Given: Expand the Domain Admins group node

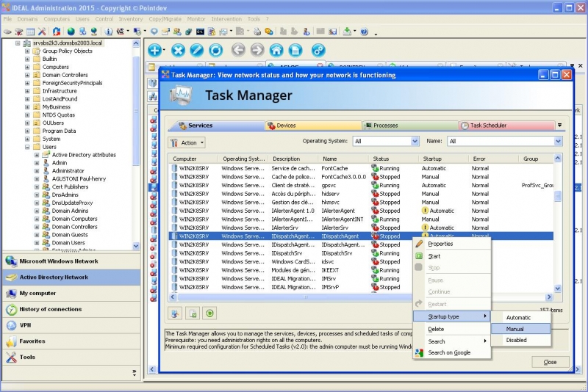Looking at the screenshot, I should point(37,211).
